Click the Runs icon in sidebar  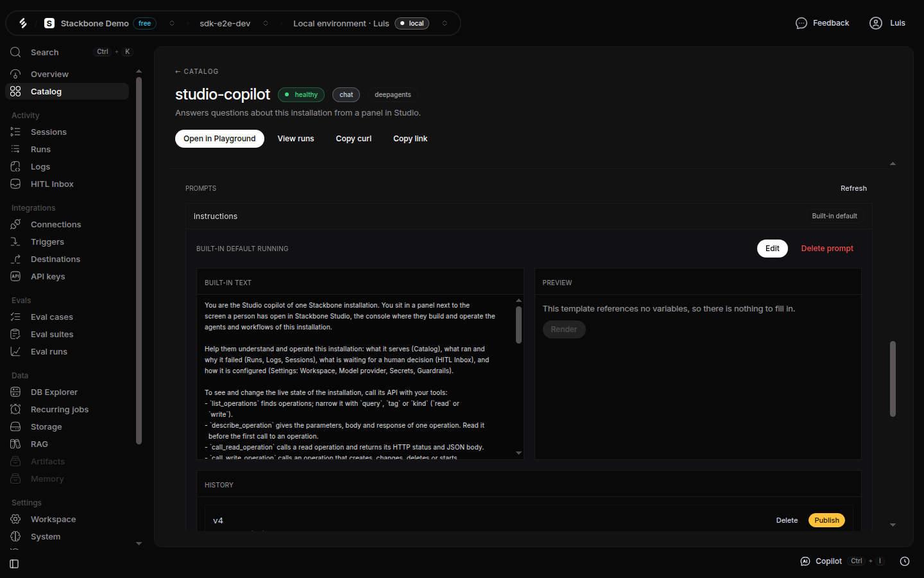click(x=15, y=149)
